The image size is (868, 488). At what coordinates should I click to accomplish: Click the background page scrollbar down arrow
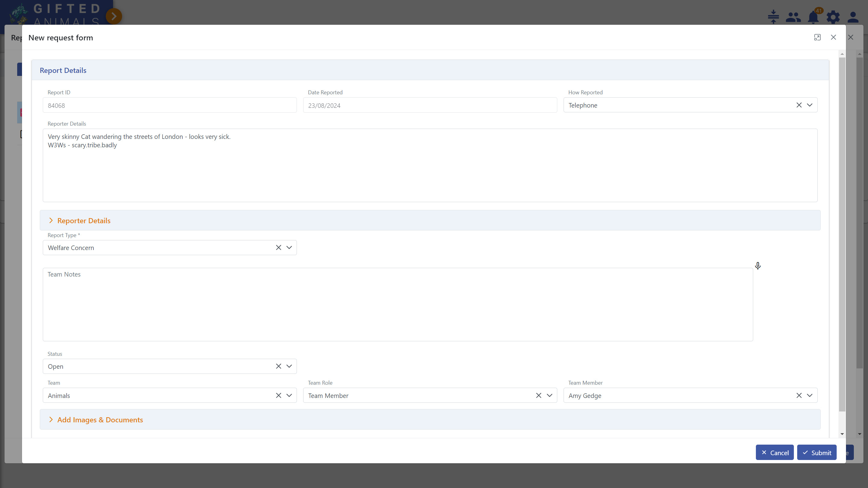[x=860, y=434]
